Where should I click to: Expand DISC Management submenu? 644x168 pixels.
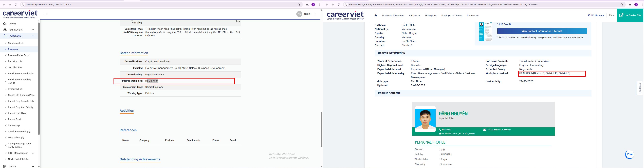(x=33, y=153)
